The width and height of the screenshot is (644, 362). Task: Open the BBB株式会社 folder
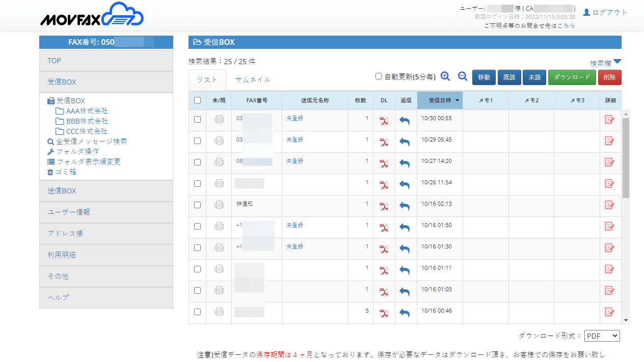pyautogui.click(x=82, y=121)
